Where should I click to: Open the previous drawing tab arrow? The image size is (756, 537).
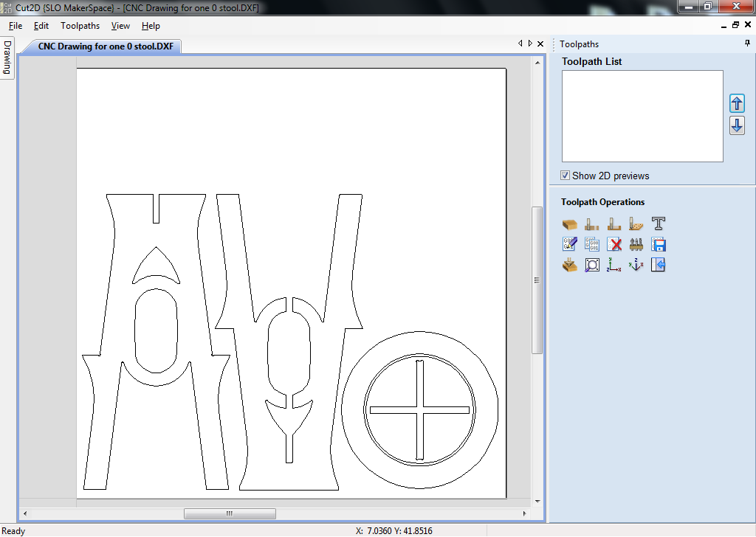click(x=520, y=43)
